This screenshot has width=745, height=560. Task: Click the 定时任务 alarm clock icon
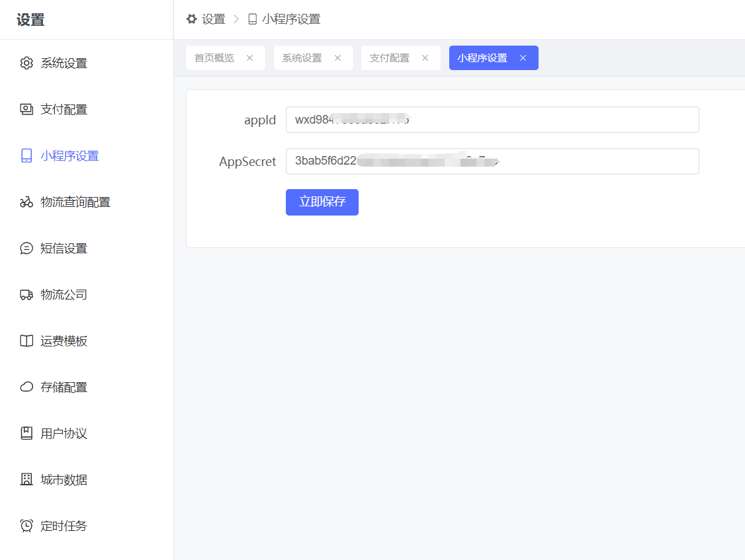(x=26, y=526)
